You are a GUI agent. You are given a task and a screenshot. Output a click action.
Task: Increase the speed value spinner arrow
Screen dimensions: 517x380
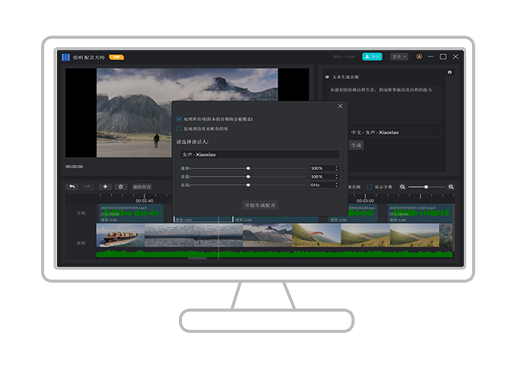point(336,167)
